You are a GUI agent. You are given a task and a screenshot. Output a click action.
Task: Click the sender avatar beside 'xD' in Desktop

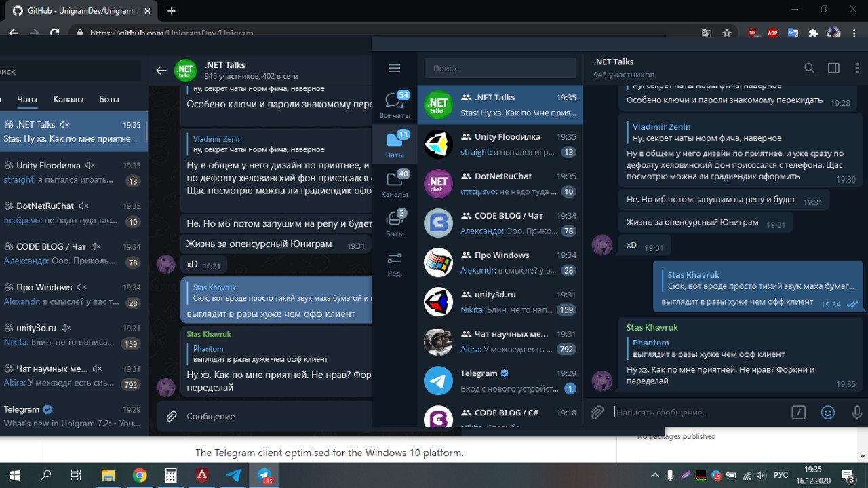602,245
